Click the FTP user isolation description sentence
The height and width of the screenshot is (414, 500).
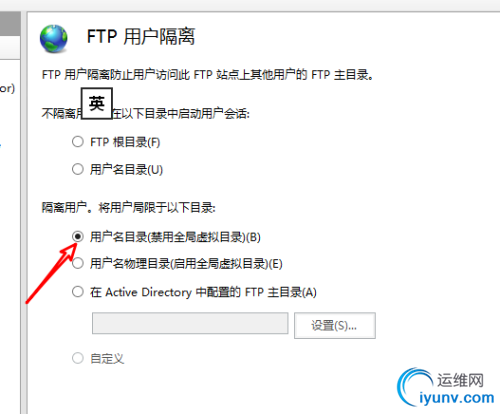coord(207,75)
